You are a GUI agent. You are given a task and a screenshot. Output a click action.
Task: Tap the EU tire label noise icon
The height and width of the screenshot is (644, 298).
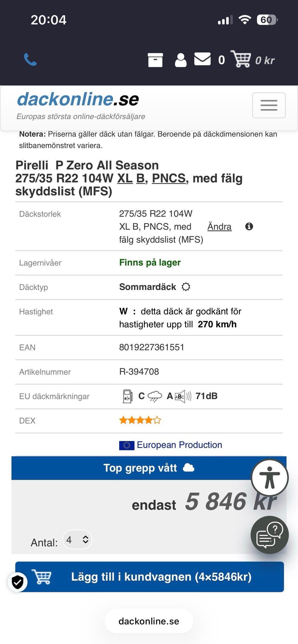(183, 396)
